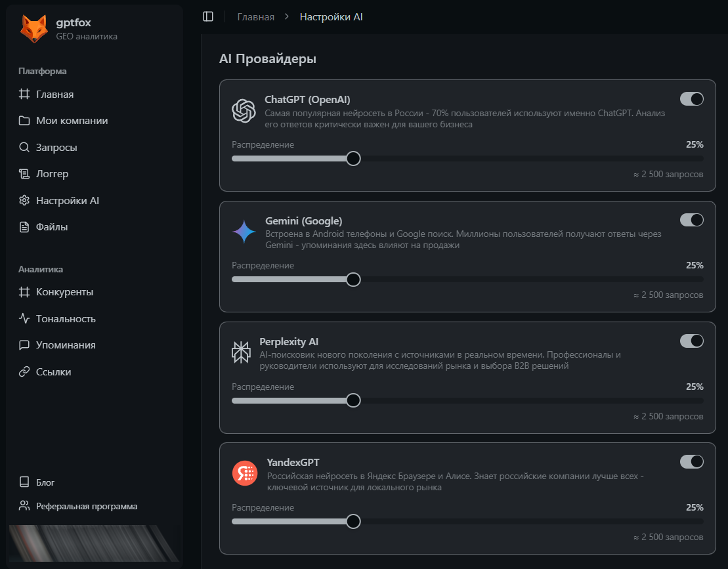Click the gptfox fox logo
The height and width of the screenshot is (569, 728).
click(x=33, y=29)
